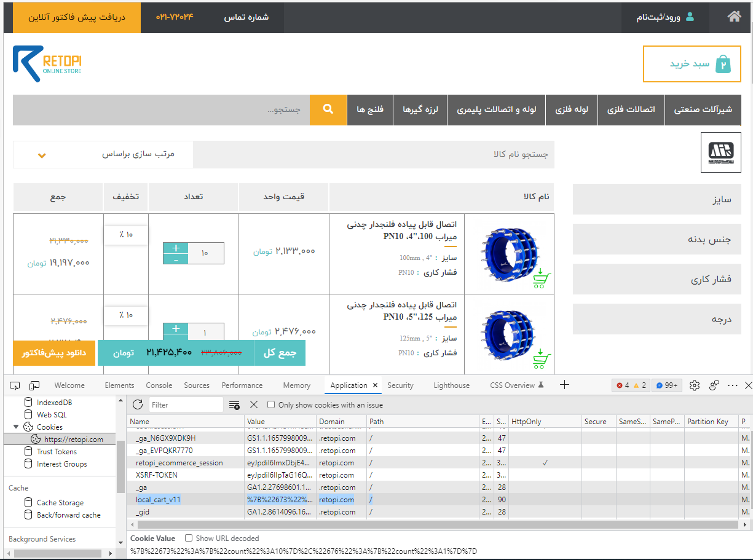Image resolution: width=753 pixels, height=560 pixels.
Task: Click the cookie Filter input field
Action: click(186, 405)
